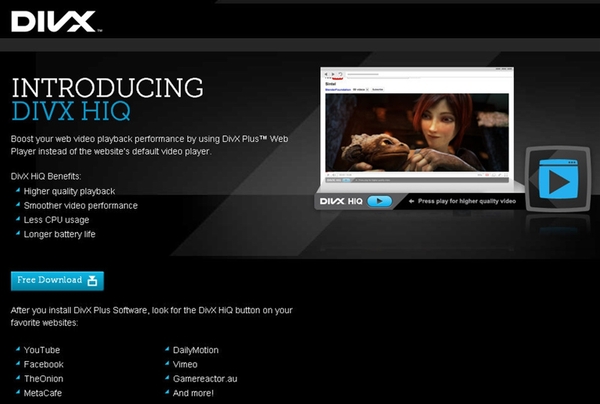Click the 'DIVX HIQ' blue heading
This screenshot has width=600, height=404.
(x=71, y=111)
